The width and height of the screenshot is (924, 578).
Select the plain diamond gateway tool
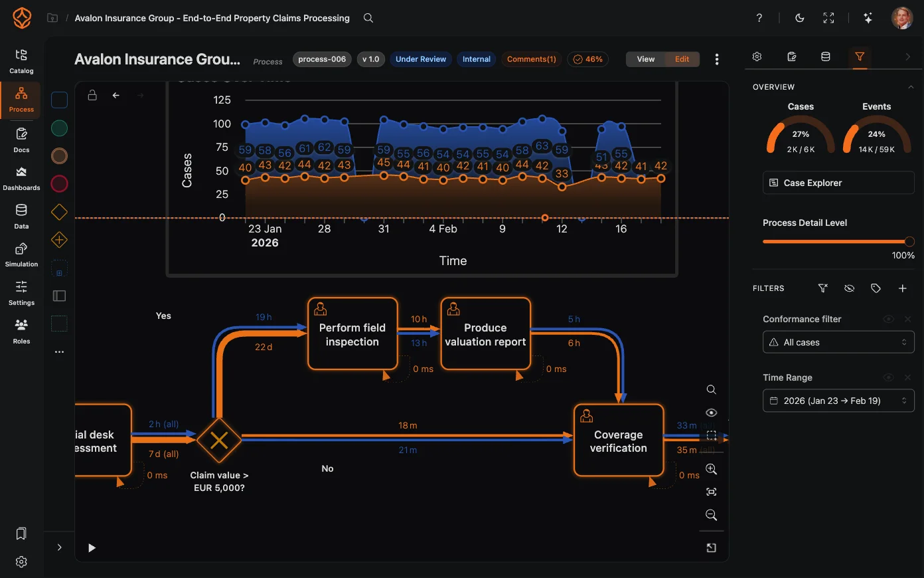click(x=59, y=212)
